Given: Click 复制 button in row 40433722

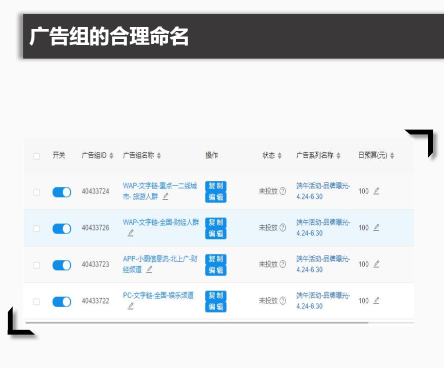Looking at the screenshot, I should (216, 295).
